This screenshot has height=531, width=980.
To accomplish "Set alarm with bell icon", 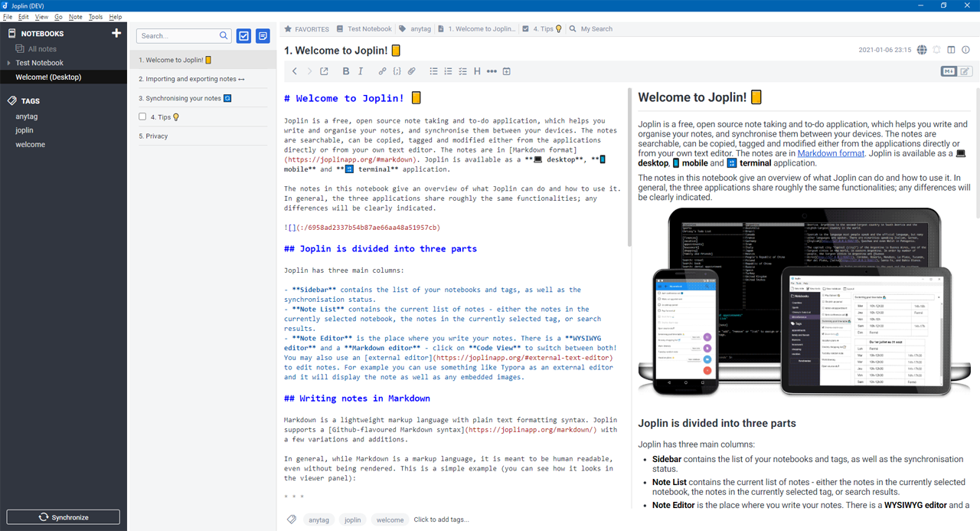I will tap(936, 50).
